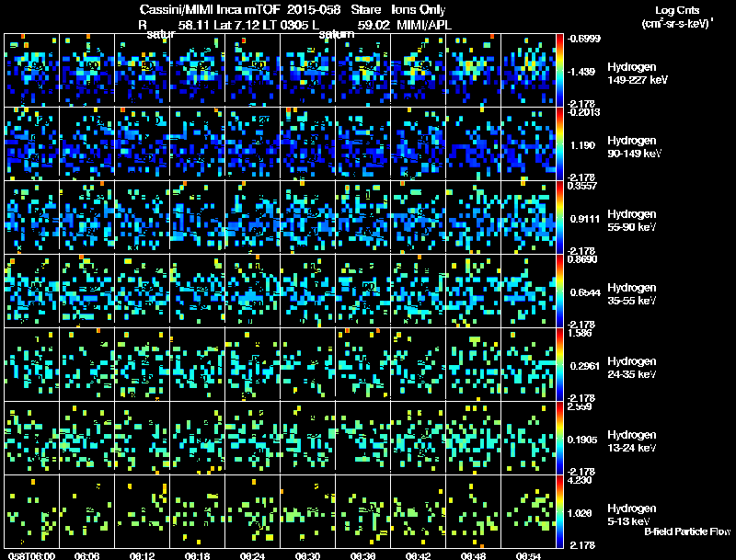Image resolution: width=736 pixels, height=560 pixels.
Task: Open the first image panel in the 149-227 keV row
Action: [x=31, y=70]
